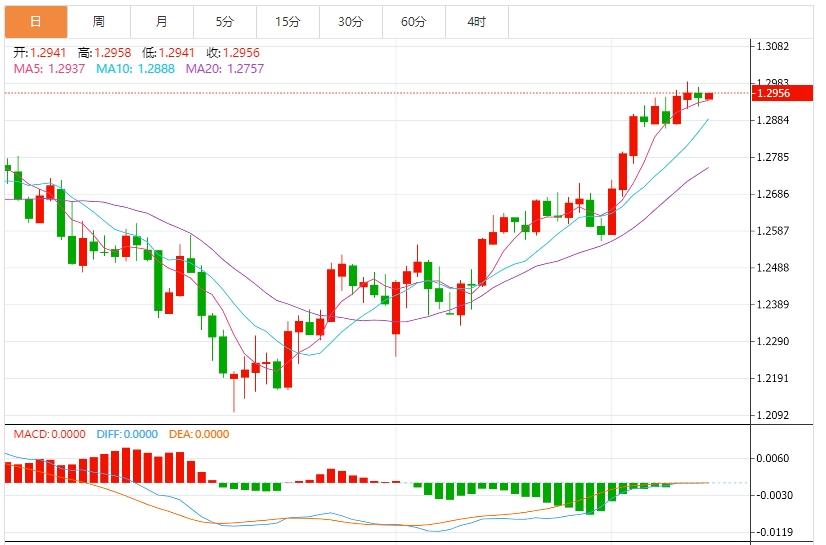Click the rightmost red candlestick
This screenshot has width=826, height=545.
(709, 96)
